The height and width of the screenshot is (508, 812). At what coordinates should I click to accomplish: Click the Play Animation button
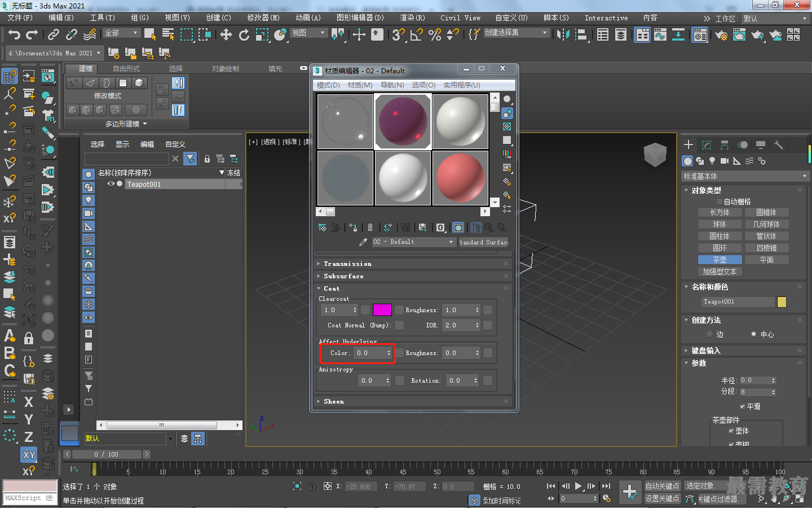pos(578,486)
